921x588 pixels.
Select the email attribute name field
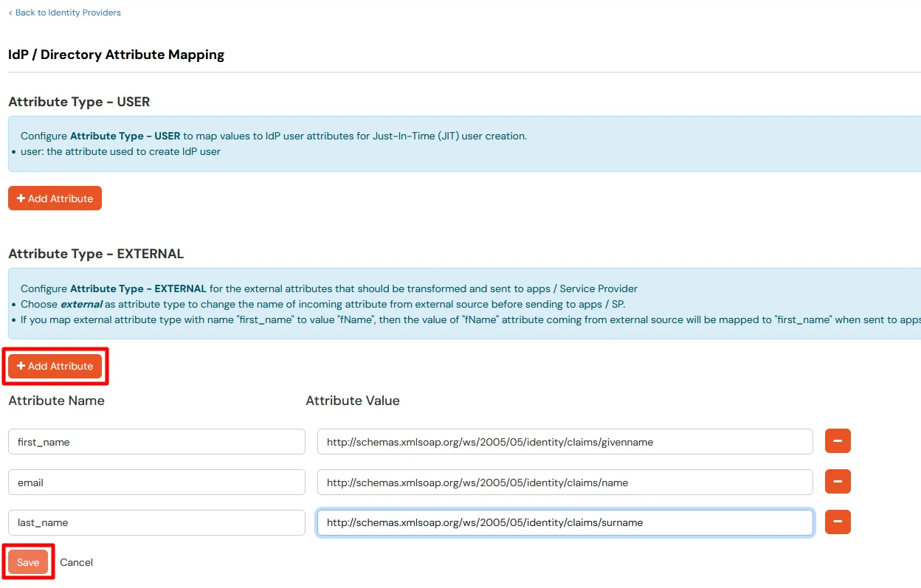coord(156,482)
